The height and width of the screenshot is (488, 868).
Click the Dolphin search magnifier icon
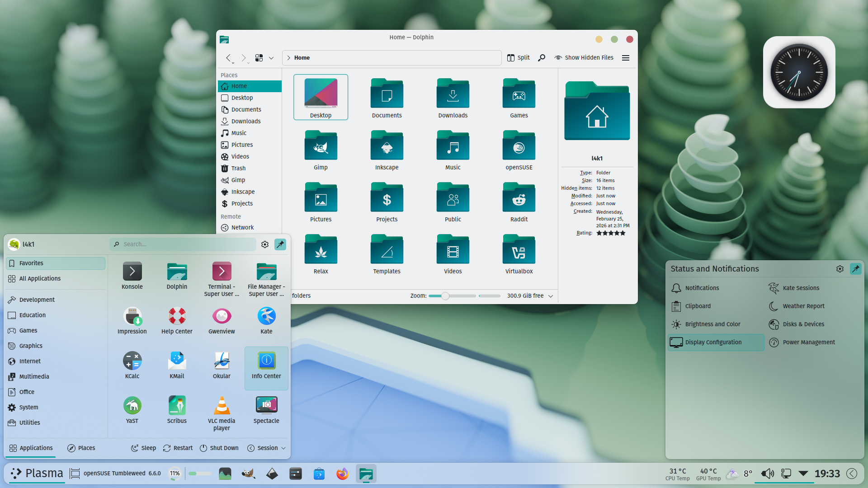pos(542,58)
